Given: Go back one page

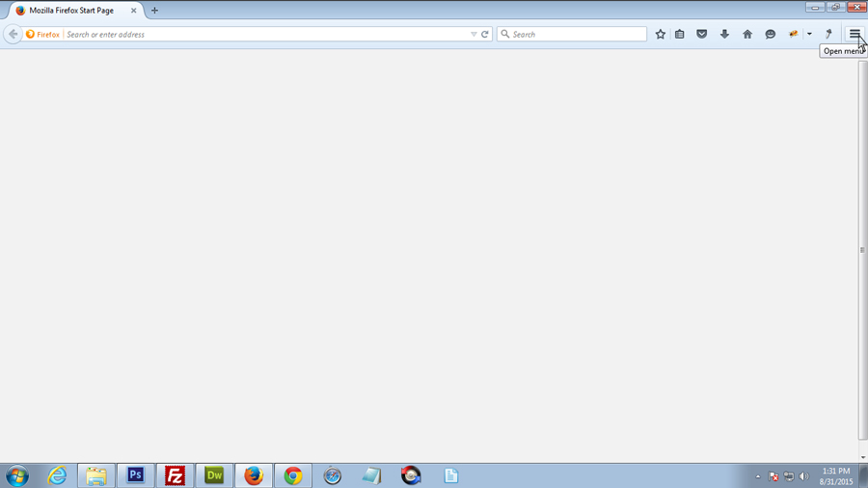Looking at the screenshot, I should click(13, 35).
